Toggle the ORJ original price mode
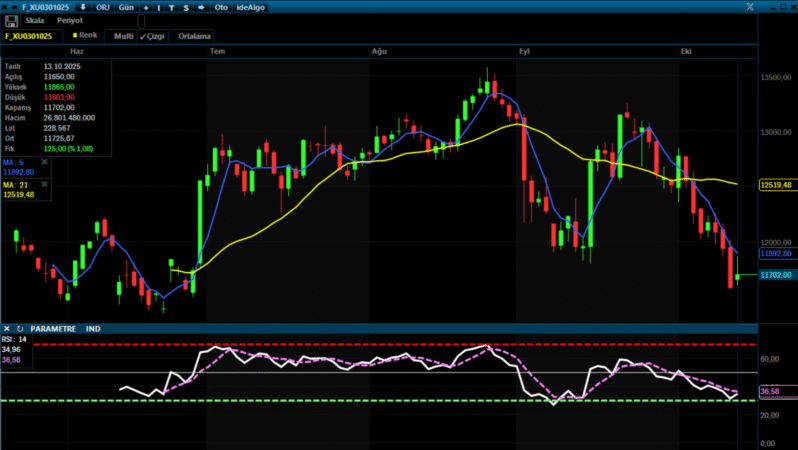 coord(103,7)
